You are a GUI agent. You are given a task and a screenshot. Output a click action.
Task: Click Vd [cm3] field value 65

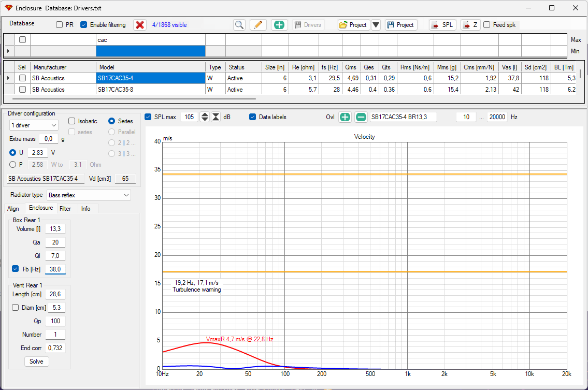[x=125, y=179]
